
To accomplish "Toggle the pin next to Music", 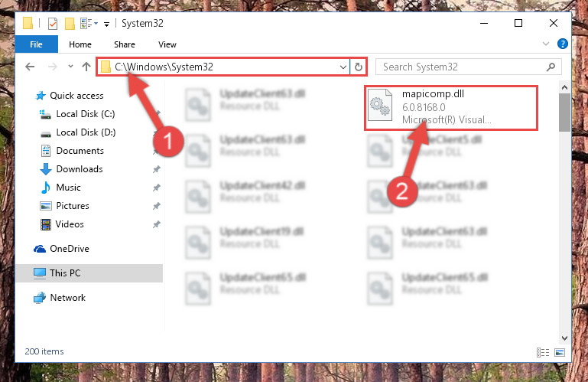I will pos(157,188).
